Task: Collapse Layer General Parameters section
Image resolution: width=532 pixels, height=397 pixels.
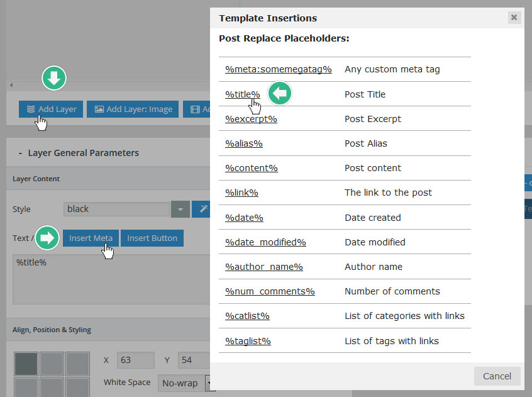Action: point(21,153)
